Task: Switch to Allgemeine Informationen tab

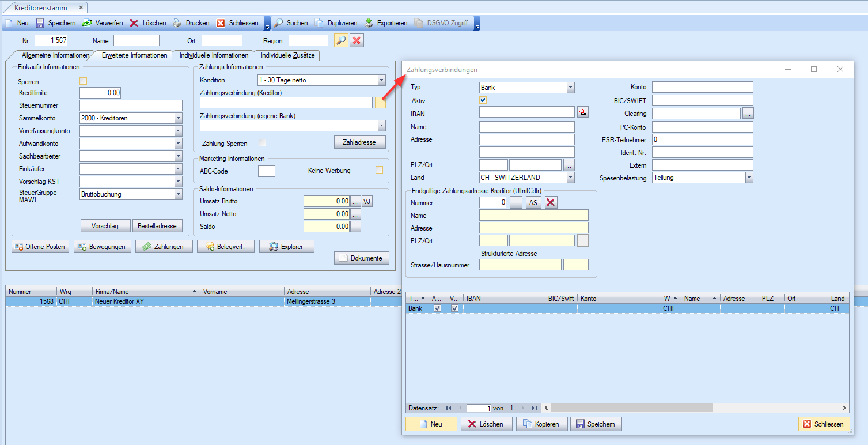Action: 55,56
